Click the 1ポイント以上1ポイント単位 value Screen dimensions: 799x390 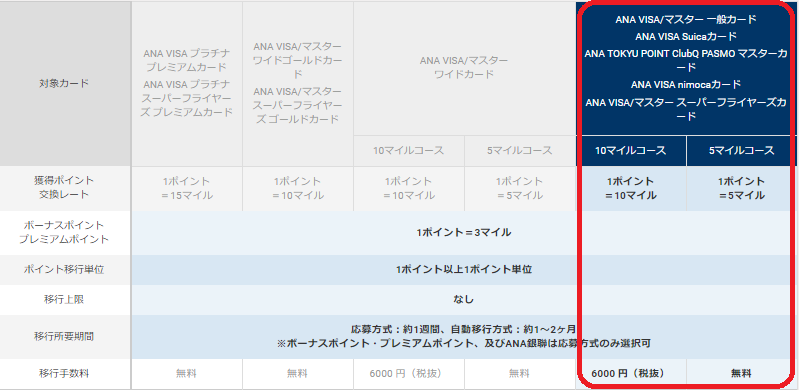464,270
